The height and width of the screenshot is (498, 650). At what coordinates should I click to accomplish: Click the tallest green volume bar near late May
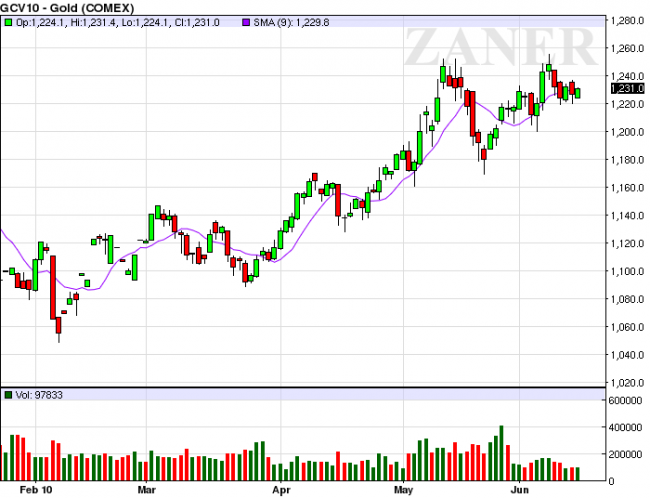[x=502, y=453]
